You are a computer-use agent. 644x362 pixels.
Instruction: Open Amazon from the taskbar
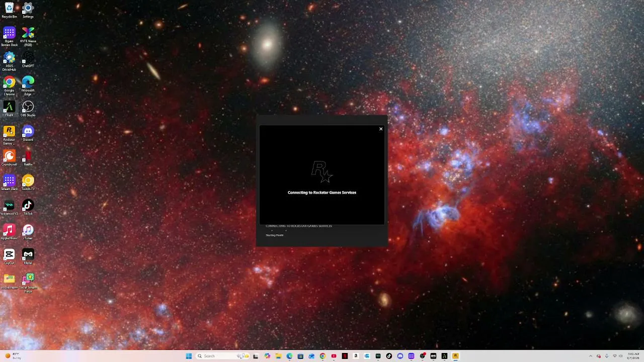click(x=356, y=356)
